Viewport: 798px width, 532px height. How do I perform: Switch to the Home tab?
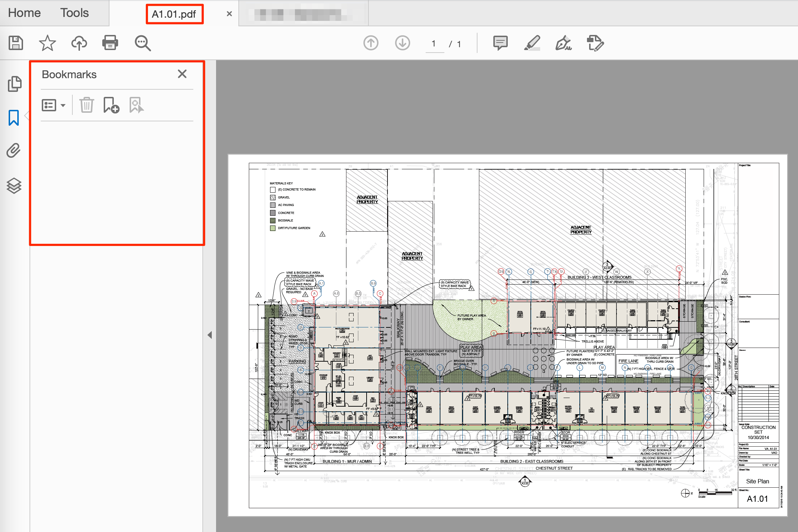coord(24,13)
